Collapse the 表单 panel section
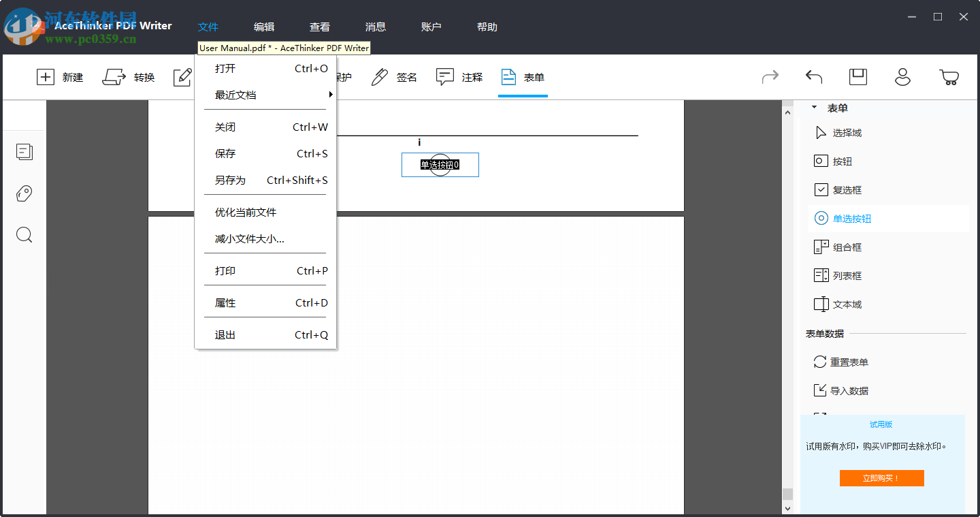 (x=814, y=107)
